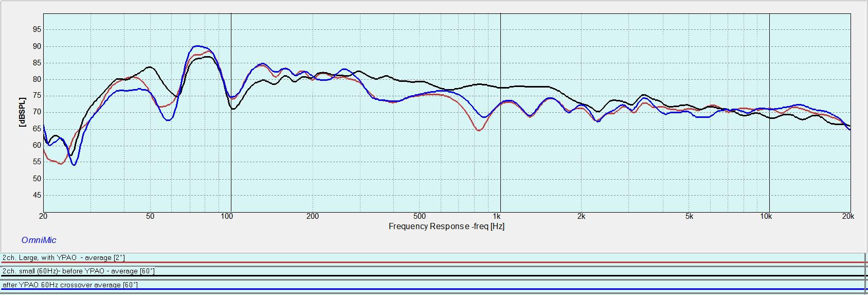Select the '2ch. small (60Hz)- before YPAO' legend entry
This screenshot has height=295, width=868.
[79, 271]
